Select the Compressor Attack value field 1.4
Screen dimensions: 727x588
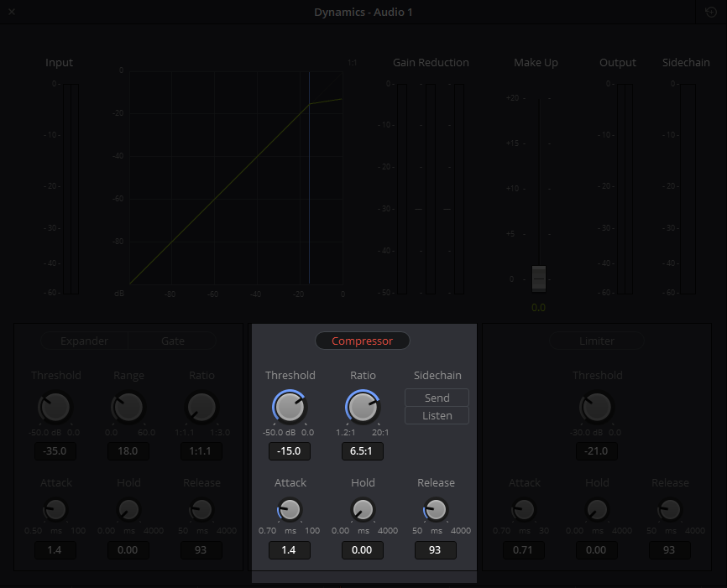290,550
